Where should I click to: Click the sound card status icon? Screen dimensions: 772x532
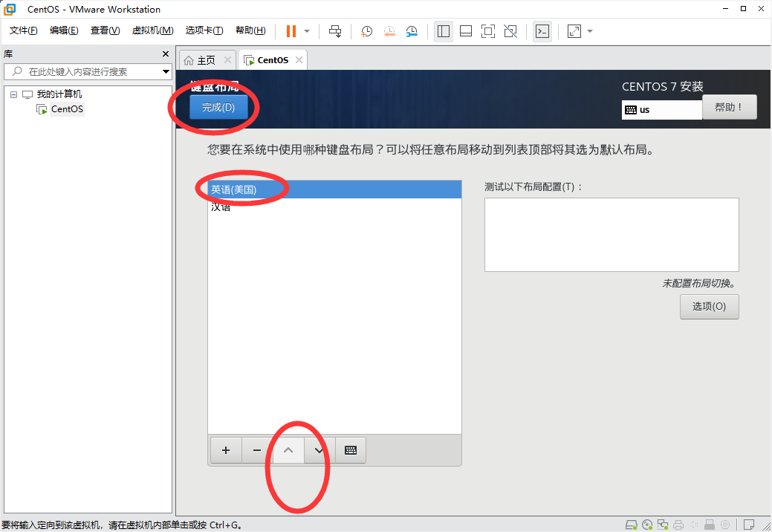(694, 525)
